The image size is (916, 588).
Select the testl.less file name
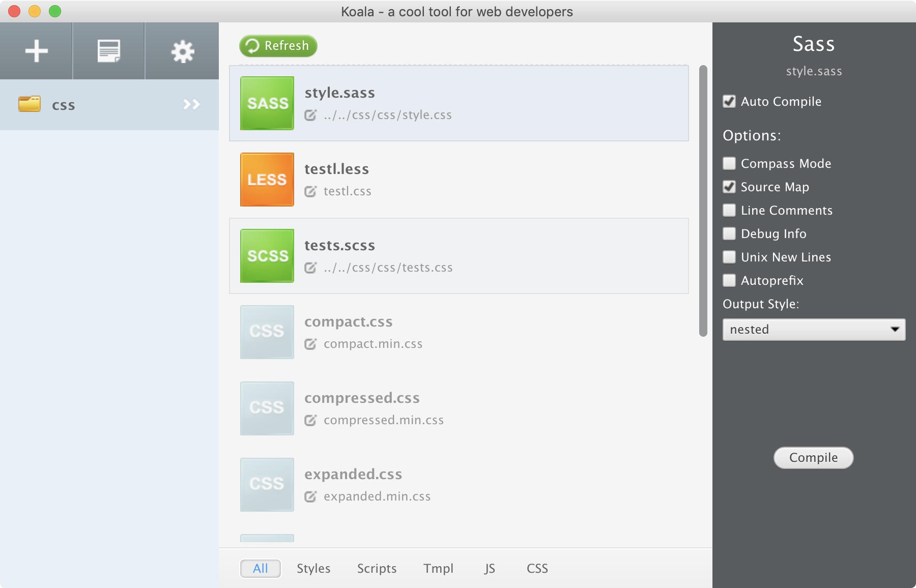(336, 169)
